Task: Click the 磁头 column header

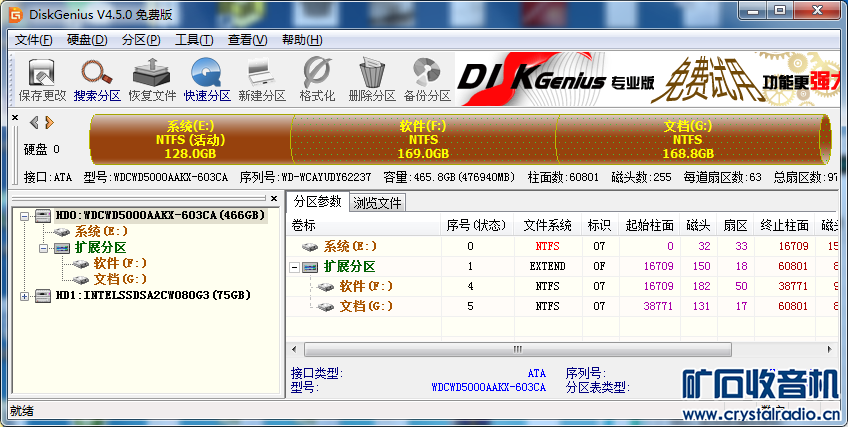Action: coord(698,225)
